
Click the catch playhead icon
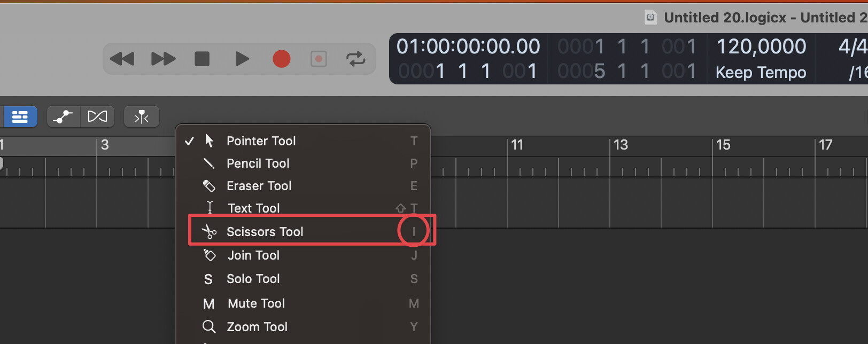[x=142, y=116]
